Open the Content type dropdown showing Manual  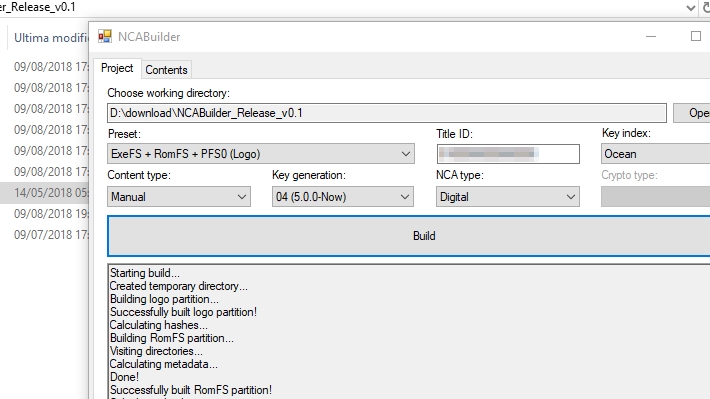pyautogui.click(x=179, y=197)
